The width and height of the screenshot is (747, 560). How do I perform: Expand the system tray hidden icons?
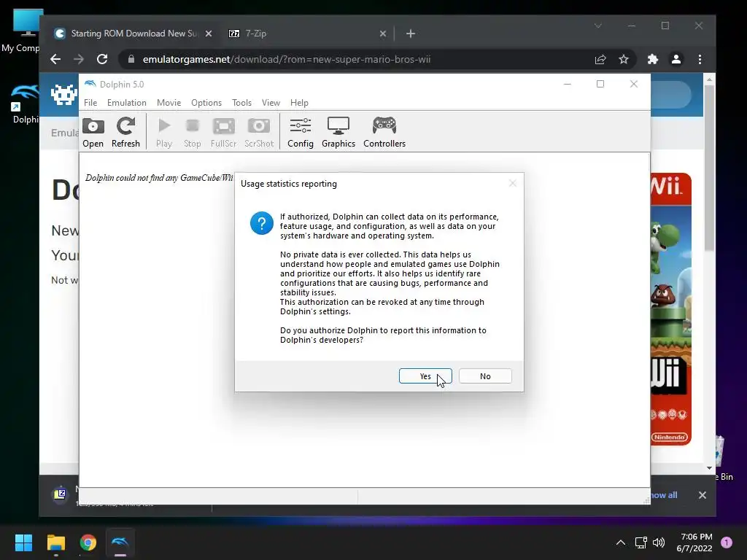tap(621, 542)
